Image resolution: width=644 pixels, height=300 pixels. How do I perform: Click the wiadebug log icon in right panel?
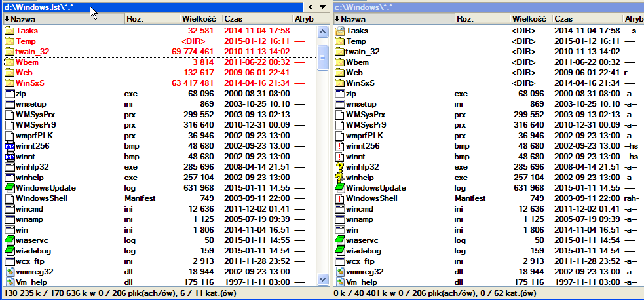point(339,251)
